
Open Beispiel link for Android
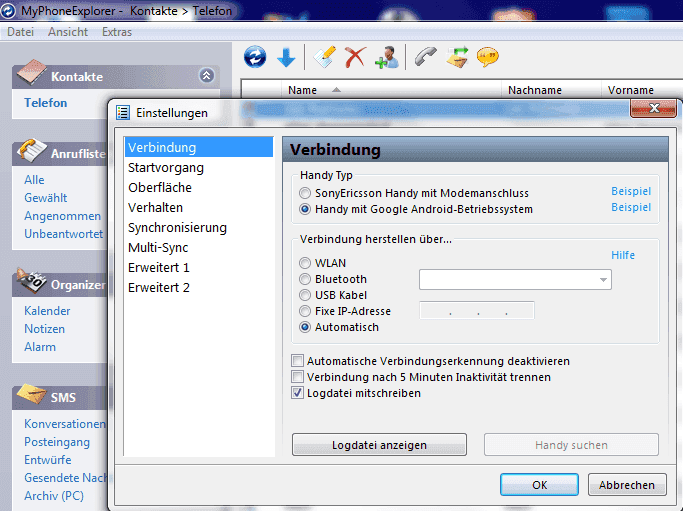click(x=631, y=207)
